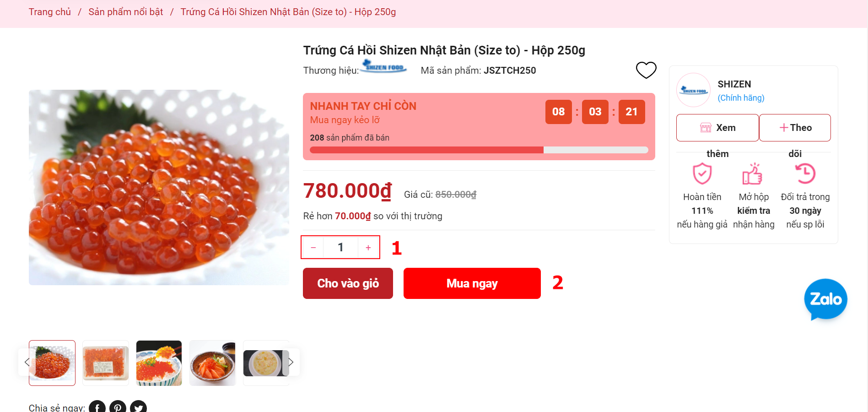Increase quantity with plus button
Viewport: 868px width, 412px height.
tap(368, 248)
